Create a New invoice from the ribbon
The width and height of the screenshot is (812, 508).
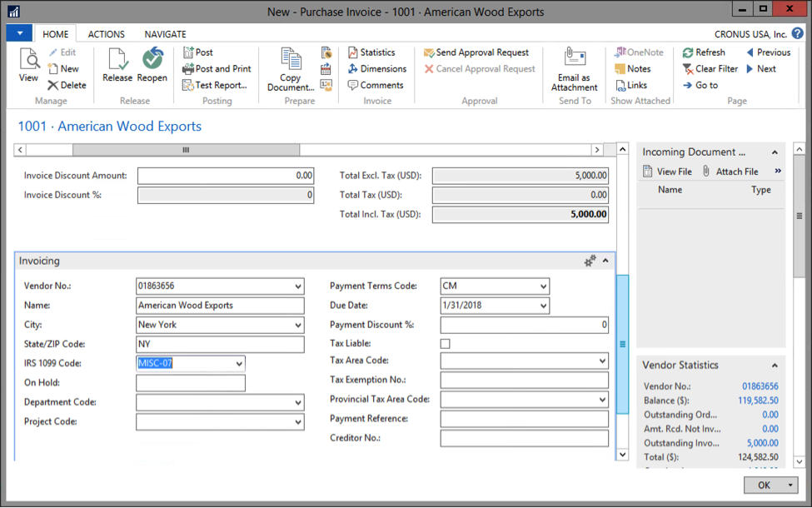click(x=63, y=69)
